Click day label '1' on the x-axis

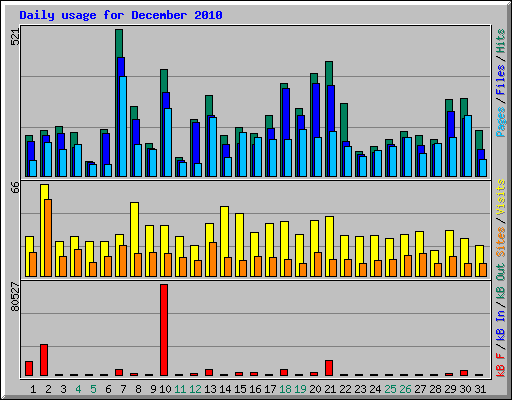point(33,389)
